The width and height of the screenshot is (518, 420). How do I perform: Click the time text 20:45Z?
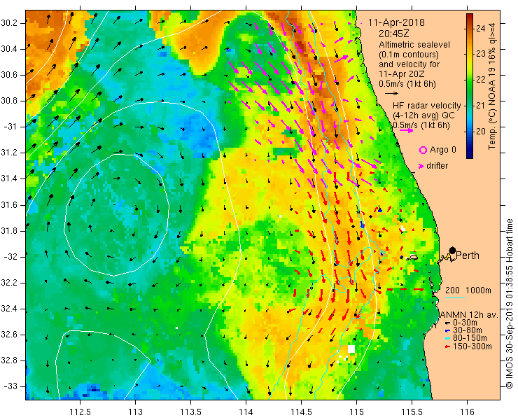394,34
